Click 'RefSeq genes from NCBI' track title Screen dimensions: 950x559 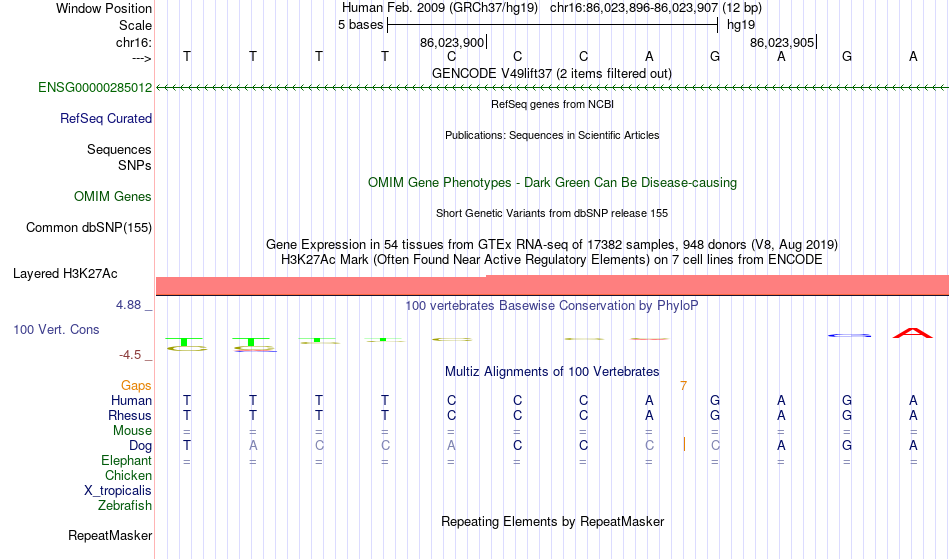pos(553,104)
